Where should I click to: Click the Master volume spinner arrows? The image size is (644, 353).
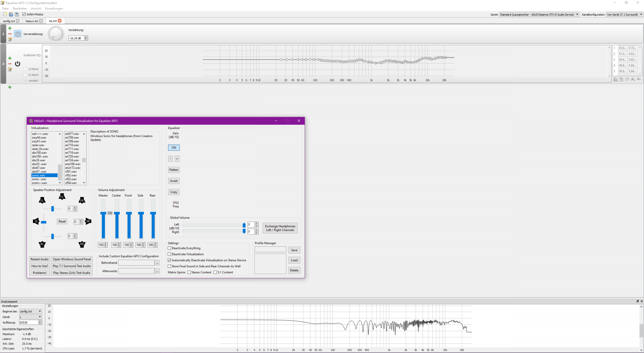point(105,245)
